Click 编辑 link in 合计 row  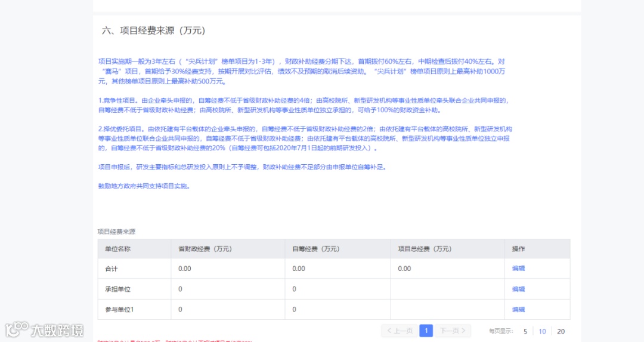(x=518, y=269)
